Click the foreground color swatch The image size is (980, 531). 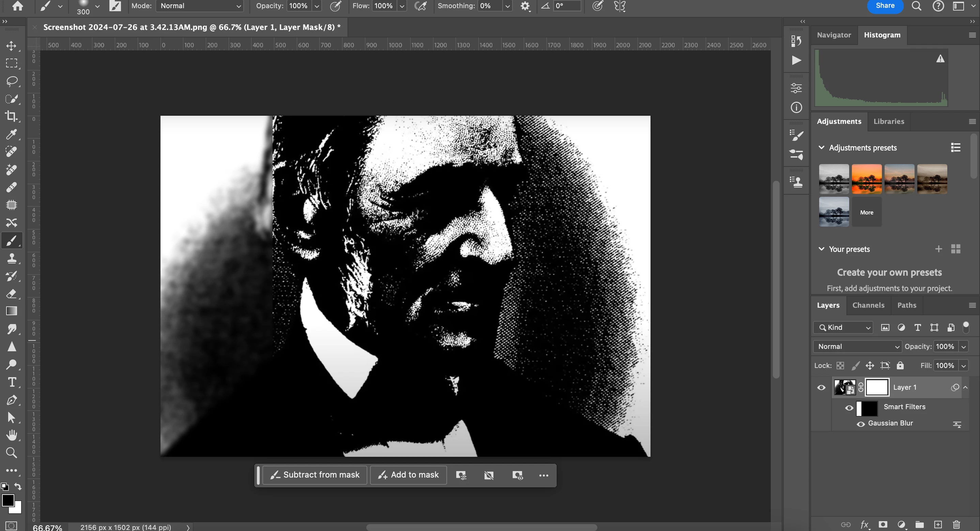pyautogui.click(x=7, y=500)
